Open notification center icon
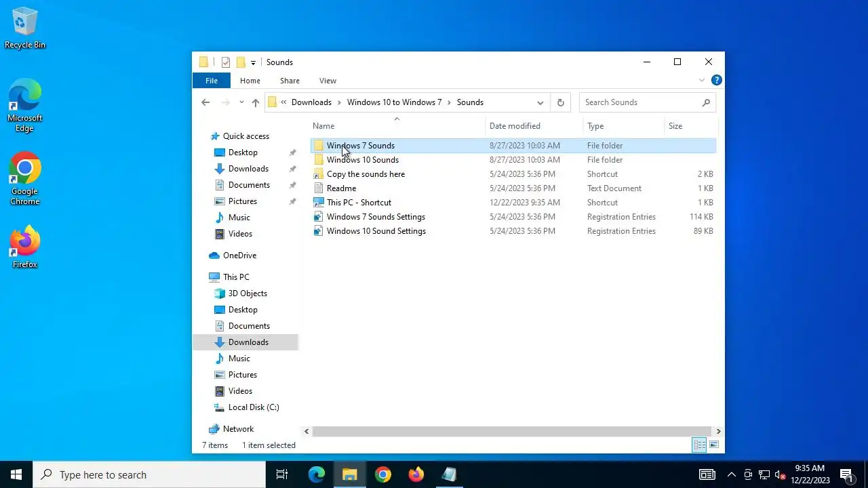868x488 pixels. tap(846, 474)
